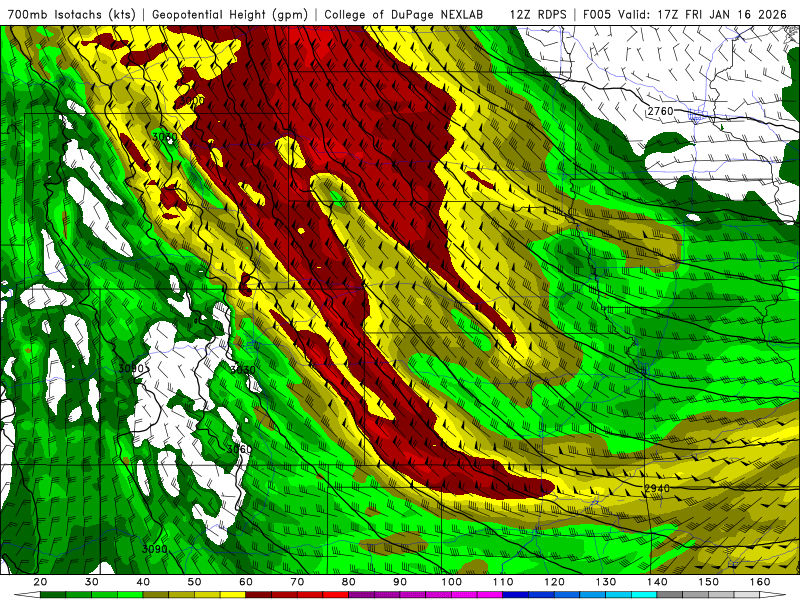Click the cyan legend swatch before 140
800x600 pixels.
click(x=644, y=594)
